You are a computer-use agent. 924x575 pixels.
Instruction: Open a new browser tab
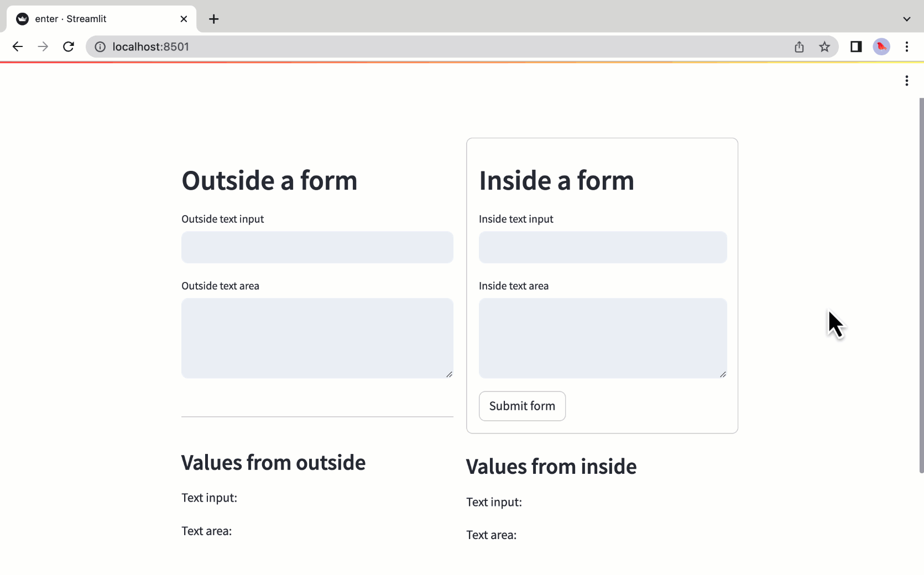pyautogui.click(x=213, y=19)
